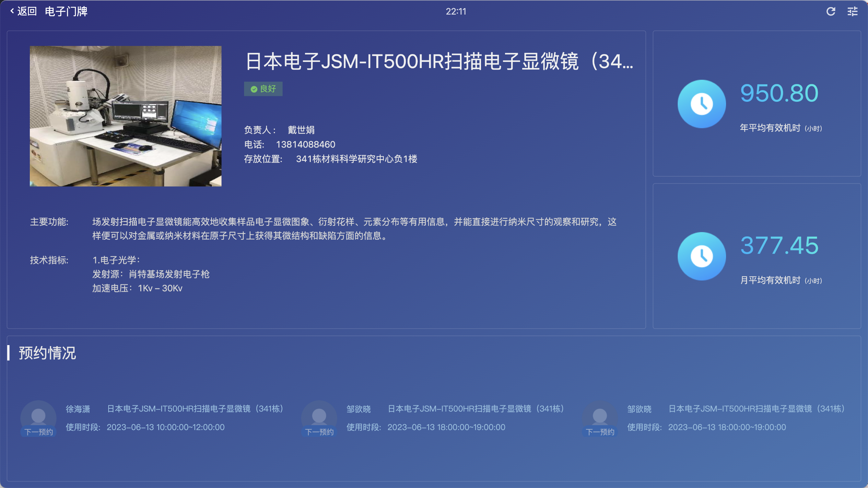Click the back chevron arrow
868x488 pixels.
pyautogui.click(x=12, y=11)
